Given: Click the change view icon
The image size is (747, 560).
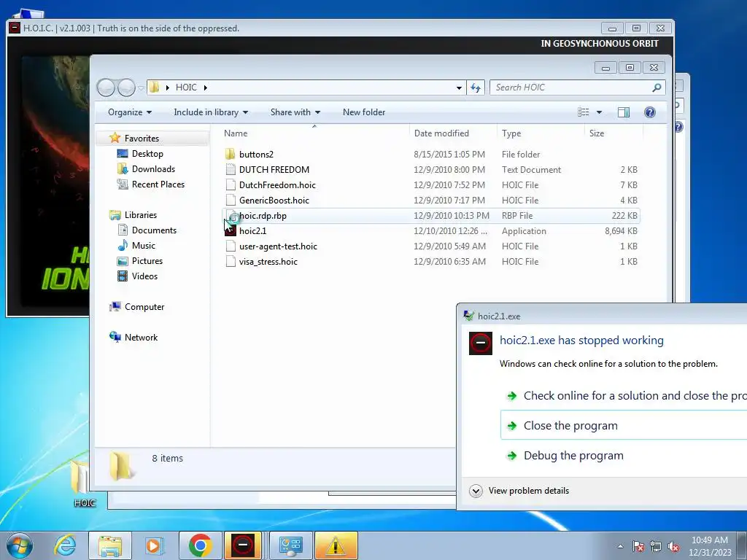Looking at the screenshot, I should tap(584, 112).
